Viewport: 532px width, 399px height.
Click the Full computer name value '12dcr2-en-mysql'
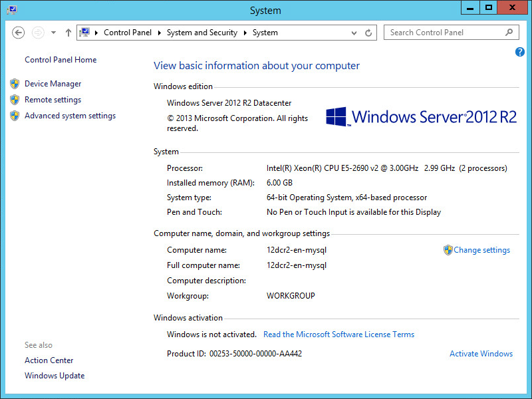pyautogui.click(x=297, y=265)
